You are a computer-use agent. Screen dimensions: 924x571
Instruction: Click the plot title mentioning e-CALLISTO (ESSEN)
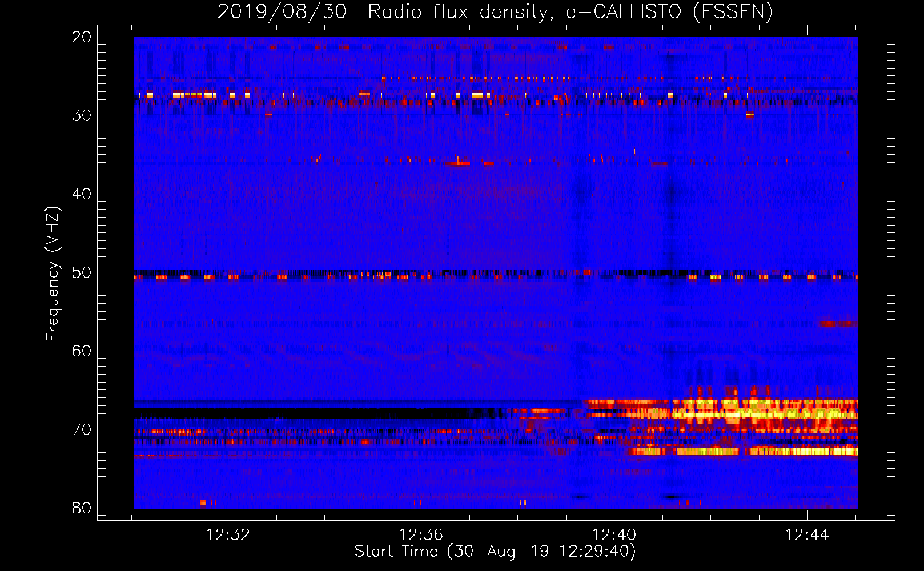click(x=495, y=11)
